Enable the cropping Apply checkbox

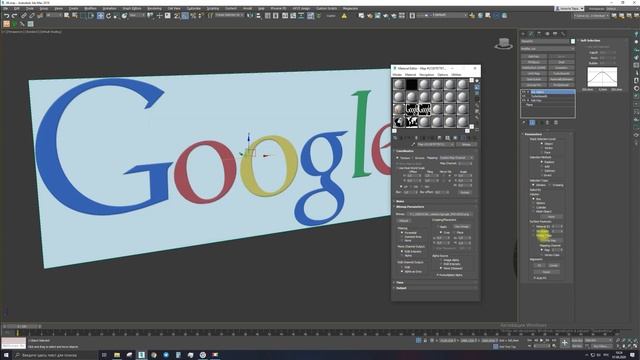click(x=438, y=227)
